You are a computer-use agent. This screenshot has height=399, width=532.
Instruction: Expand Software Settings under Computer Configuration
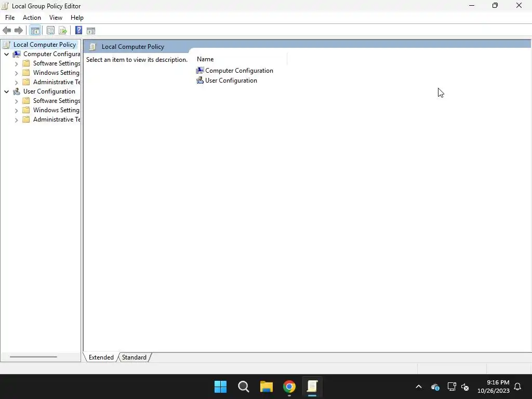click(16, 64)
